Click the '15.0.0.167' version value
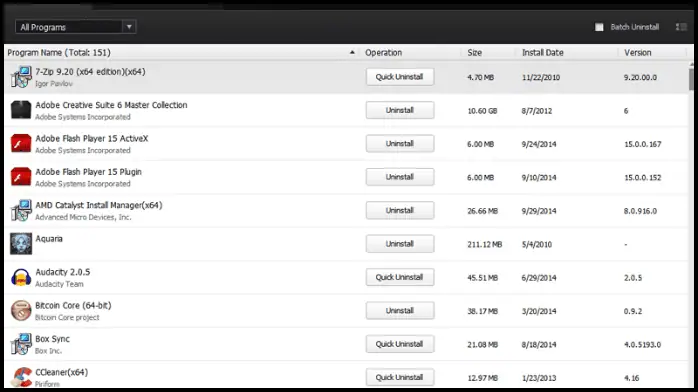The image size is (698, 392). (x=643, y=144)
